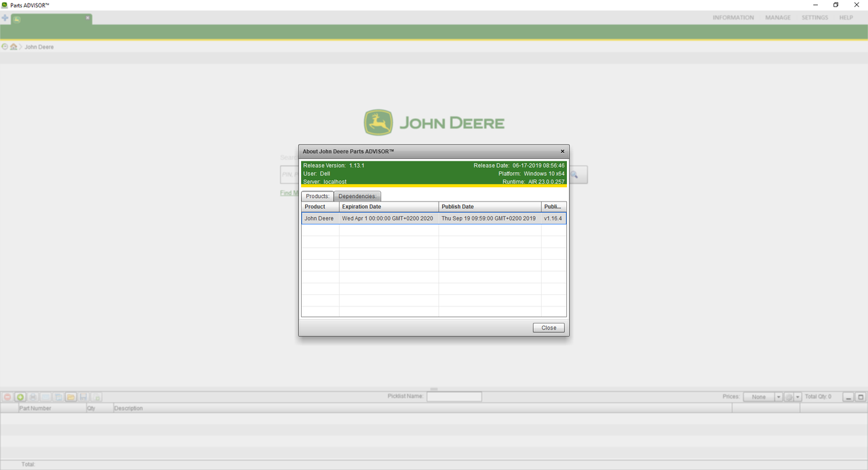Focus the Picklist Name input field
Image resolution: width=868 pixels, height=470 pixels.
[454, 397]
